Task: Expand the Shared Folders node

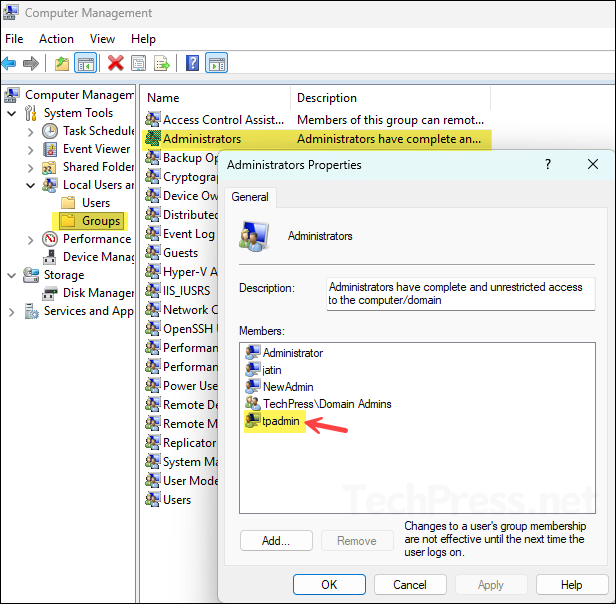Action: tap(31, 168)
